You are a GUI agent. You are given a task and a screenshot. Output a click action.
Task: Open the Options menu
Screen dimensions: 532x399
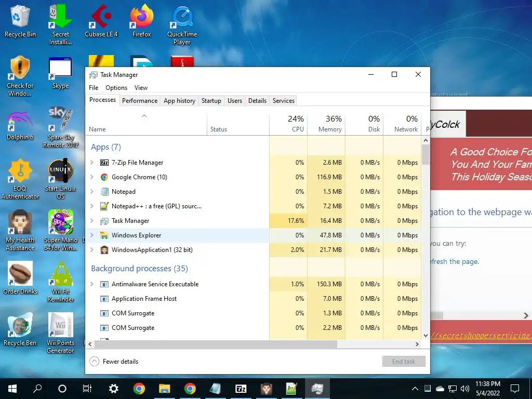116,88
